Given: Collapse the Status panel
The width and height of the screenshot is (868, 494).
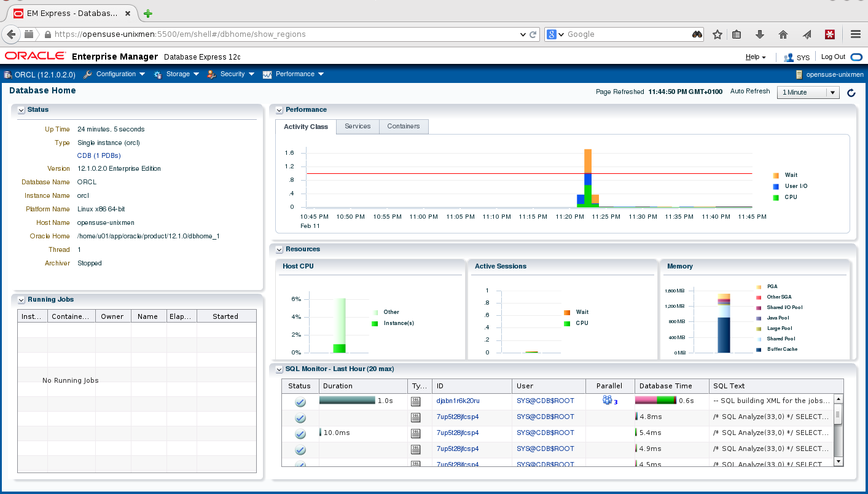Looking at the screenshot, I should 21,110.
